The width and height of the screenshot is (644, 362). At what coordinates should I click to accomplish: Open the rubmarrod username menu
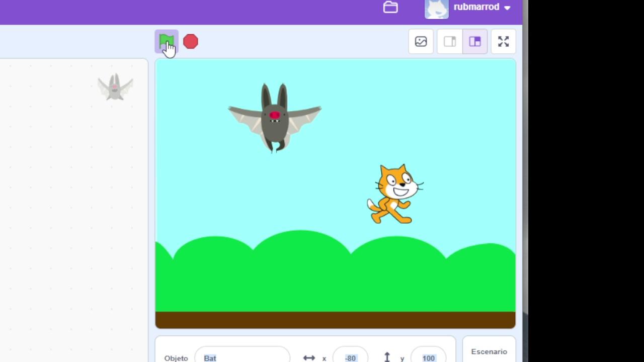[x=476, y=7]
